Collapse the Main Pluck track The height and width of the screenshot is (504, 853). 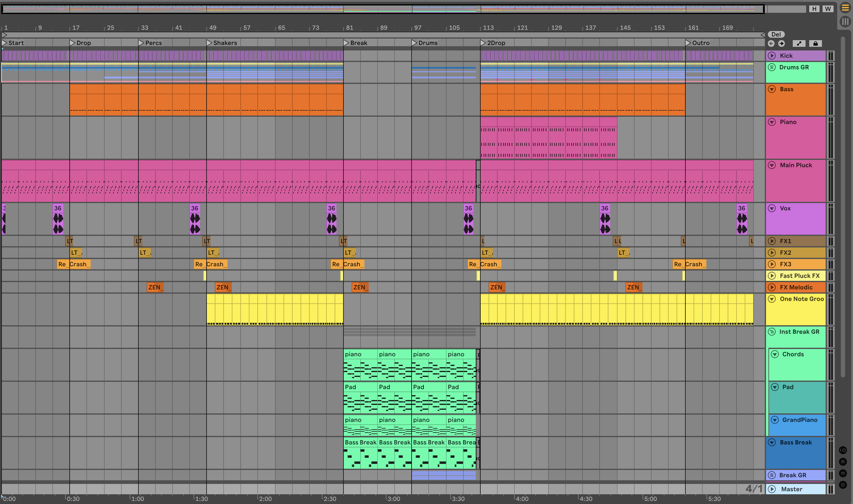772,165
